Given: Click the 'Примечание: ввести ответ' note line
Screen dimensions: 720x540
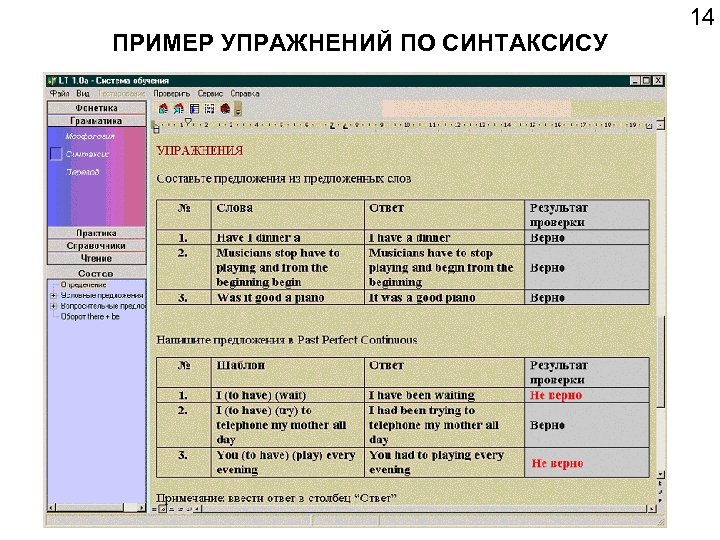Looking at the screenshot, I should tap(276, 498).
